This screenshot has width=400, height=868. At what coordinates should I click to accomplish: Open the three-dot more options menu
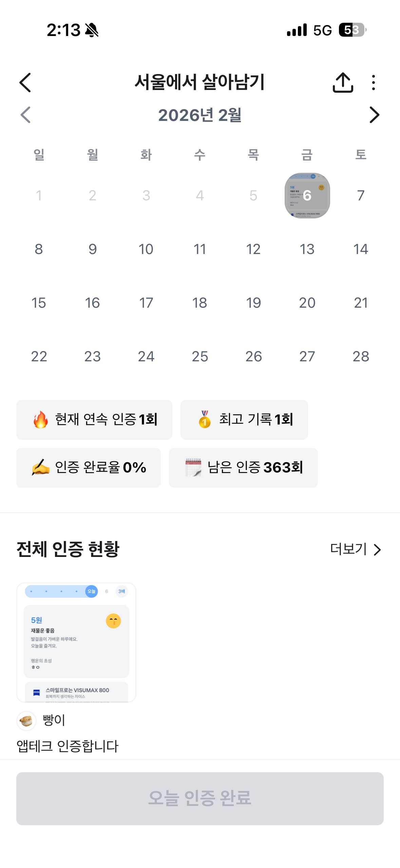pos(373,83)
